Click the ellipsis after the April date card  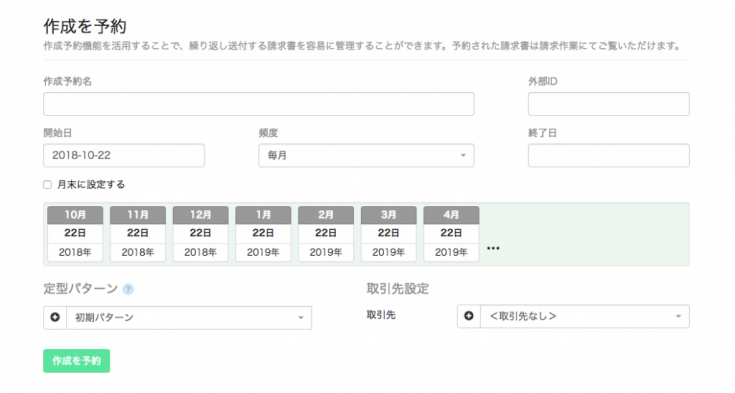493,248
